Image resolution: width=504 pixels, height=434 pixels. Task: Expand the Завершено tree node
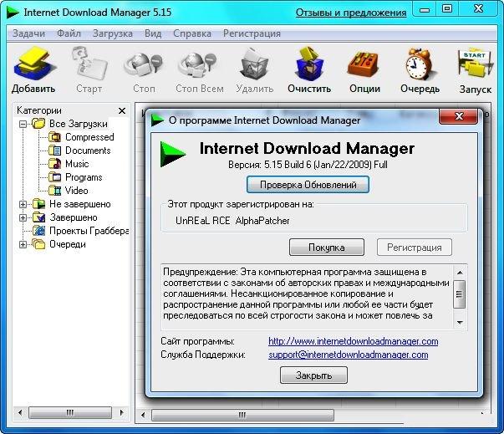coord(23,217)
